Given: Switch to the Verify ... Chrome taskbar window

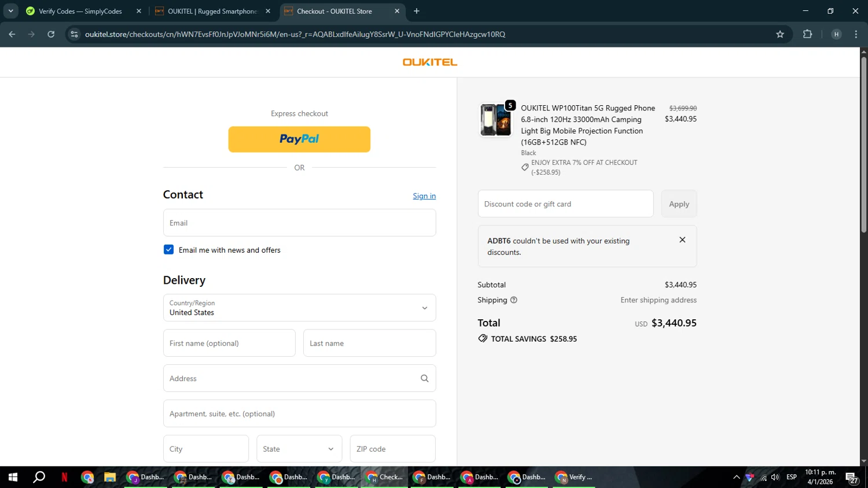Looking at the screenshot, I should coord(575,477).
